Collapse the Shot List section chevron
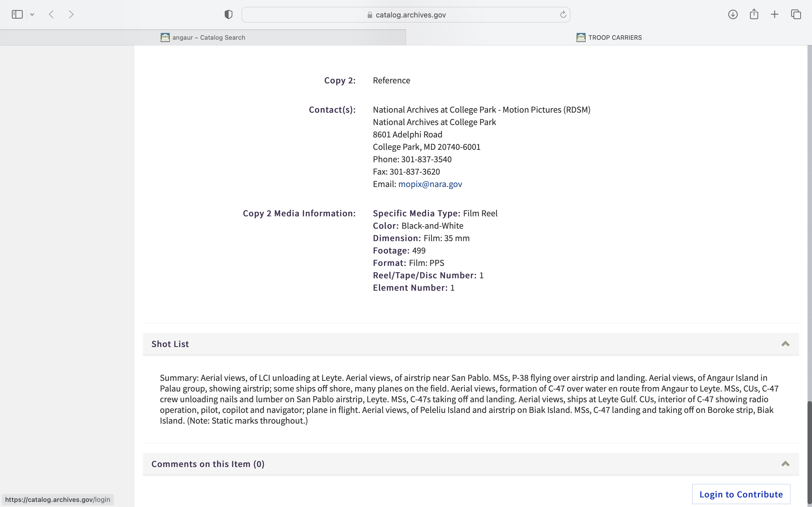The image size is (812, 507). [x=785, y=344]
